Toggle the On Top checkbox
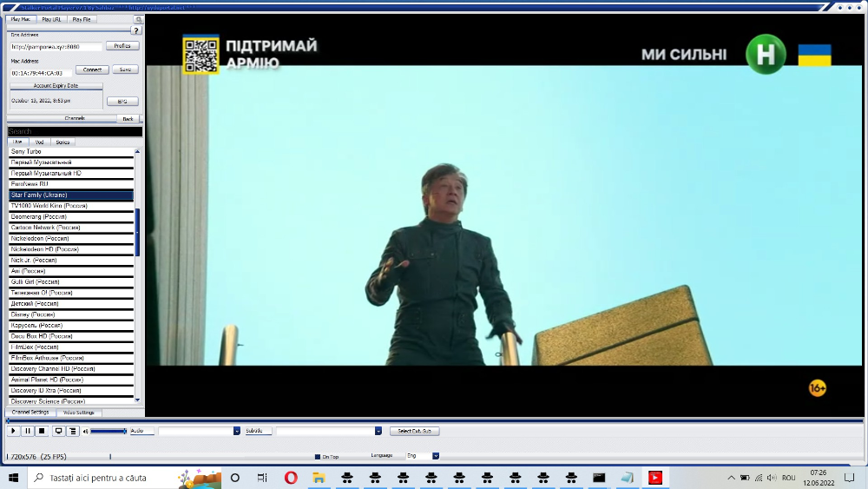 [317, 457]
